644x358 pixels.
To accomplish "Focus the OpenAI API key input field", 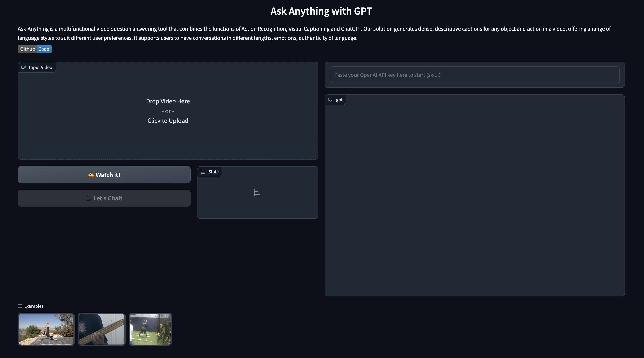I will pos(474,75).
